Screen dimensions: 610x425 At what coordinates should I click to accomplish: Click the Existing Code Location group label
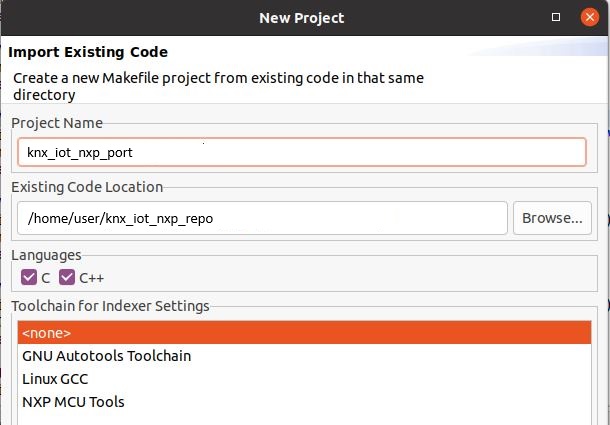coord(87,187)
